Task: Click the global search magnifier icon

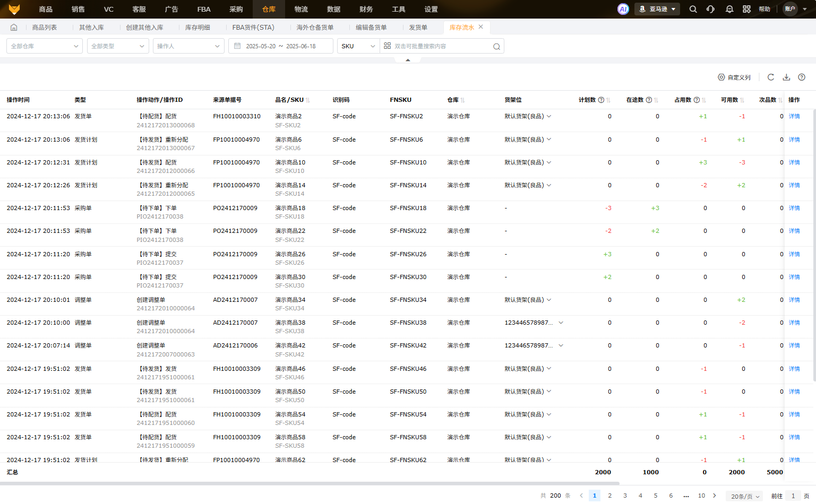Action: point(693,9)
